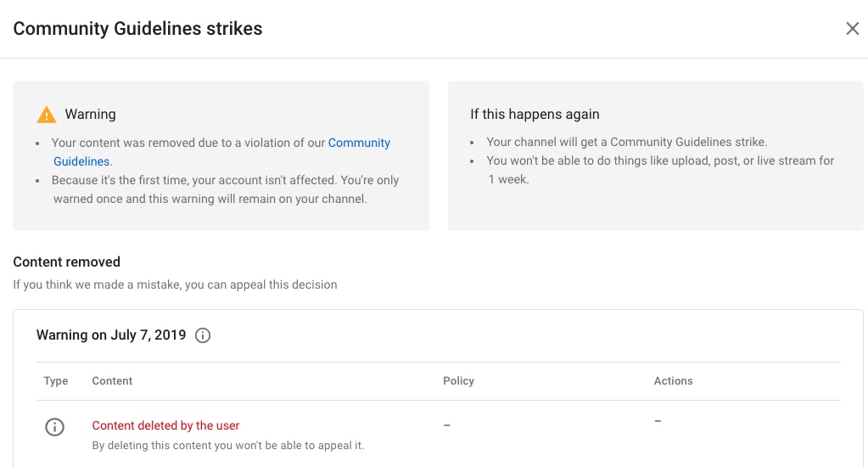Click the "Community Guidelines strikes" dialog title
868x467 pixels.
[137, 29]
